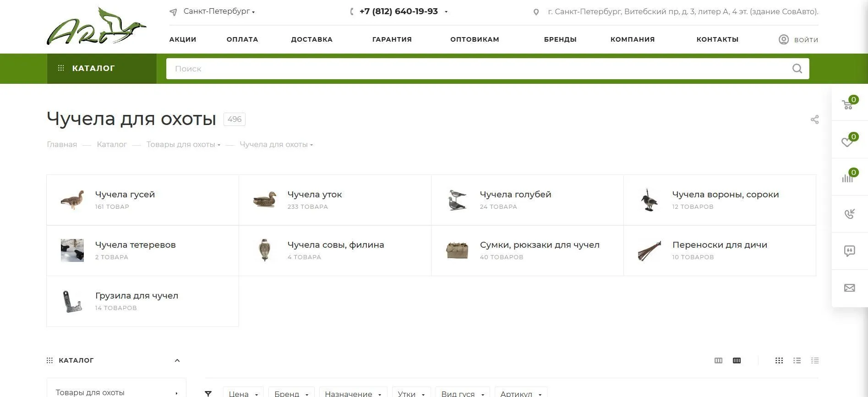This screenshot has width=868, height=397.
Task: Open the Чучела уток category
Action: 314,195
